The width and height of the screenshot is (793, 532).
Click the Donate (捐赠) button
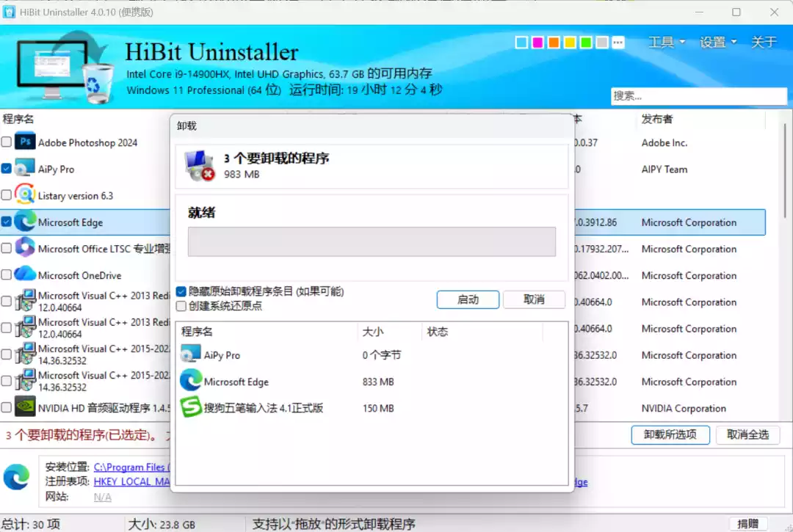tap(747, 524)
